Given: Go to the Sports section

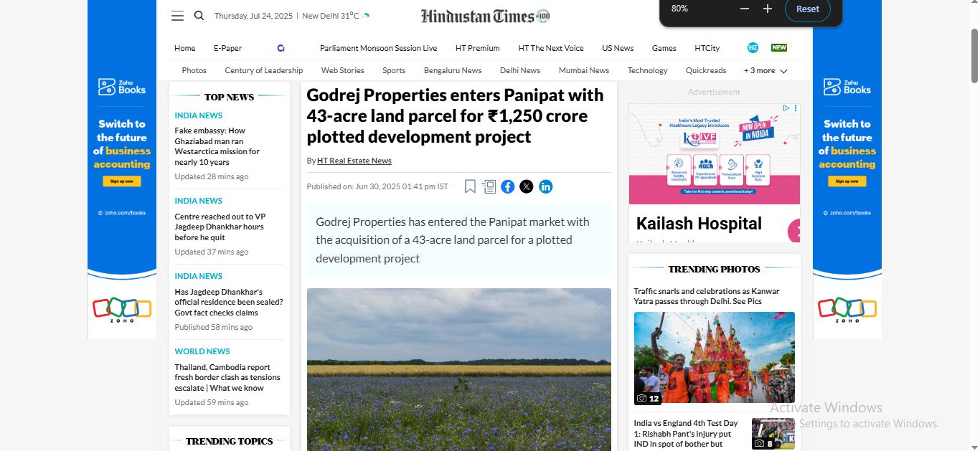Looking at the screenshot, I should 394,70.
